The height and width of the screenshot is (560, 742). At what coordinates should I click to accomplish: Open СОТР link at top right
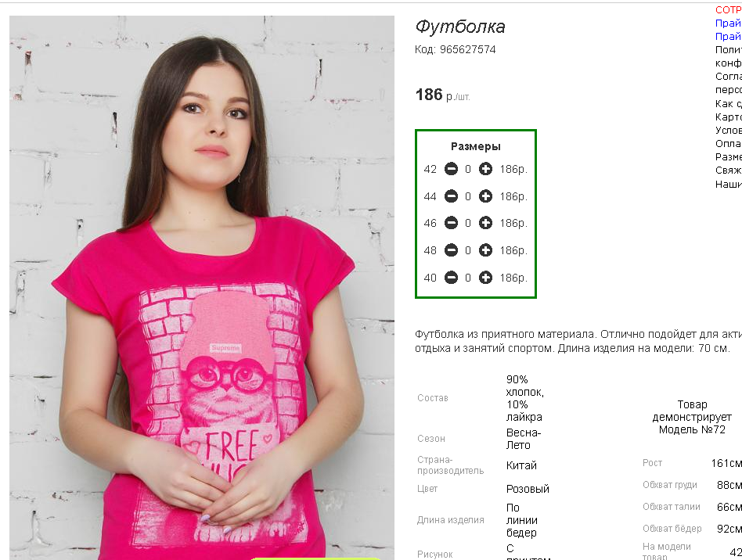click(728, 10)
